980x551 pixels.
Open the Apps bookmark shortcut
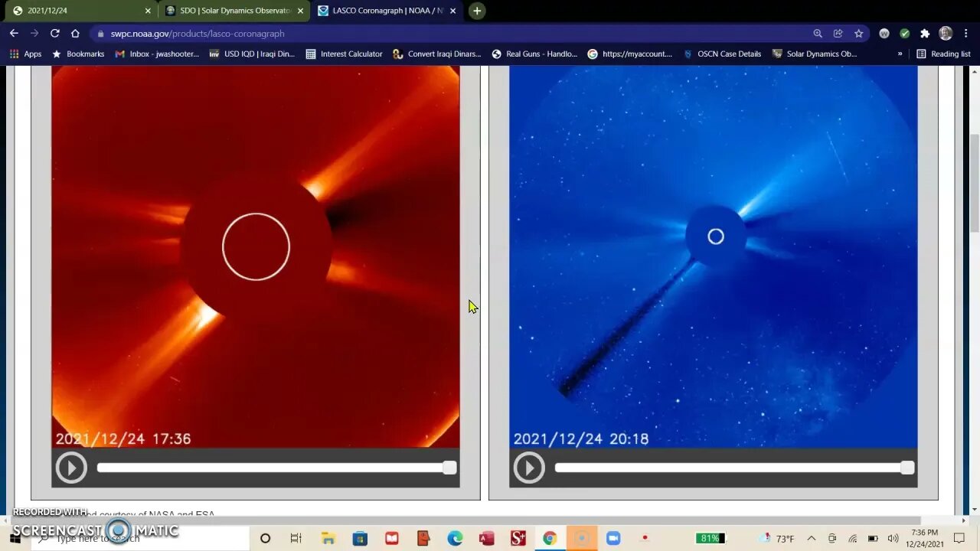(25, 54)
